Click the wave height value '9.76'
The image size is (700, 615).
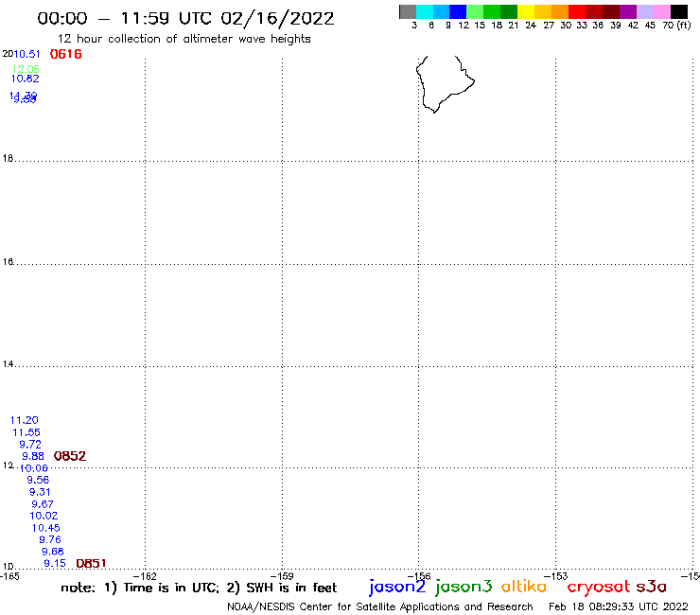pos(50,539)
